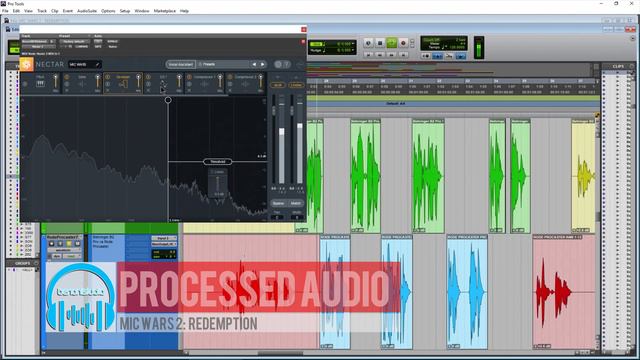Viewport: 640px width, 360px height.
Task: Click the green Play transport button
Action: coord(391,43)
